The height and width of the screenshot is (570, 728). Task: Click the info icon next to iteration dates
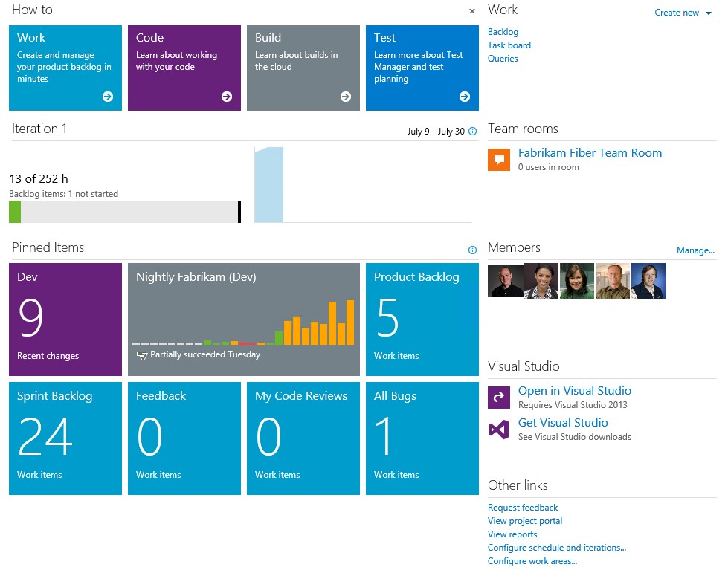coord(472,132)
